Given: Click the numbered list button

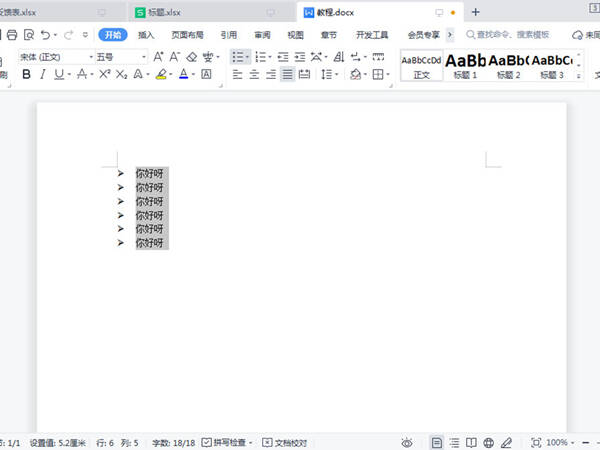Looking at the screenshot, I should [260, 57].
